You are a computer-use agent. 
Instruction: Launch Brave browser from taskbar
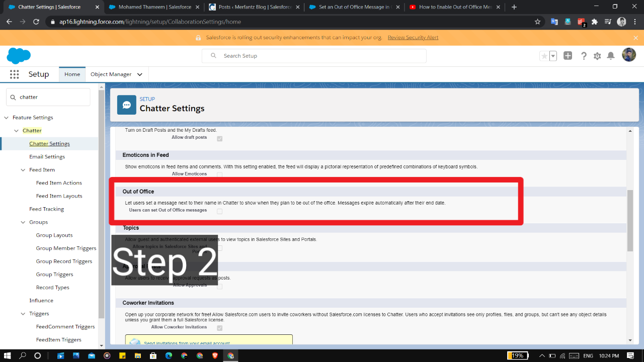point(215,355)
